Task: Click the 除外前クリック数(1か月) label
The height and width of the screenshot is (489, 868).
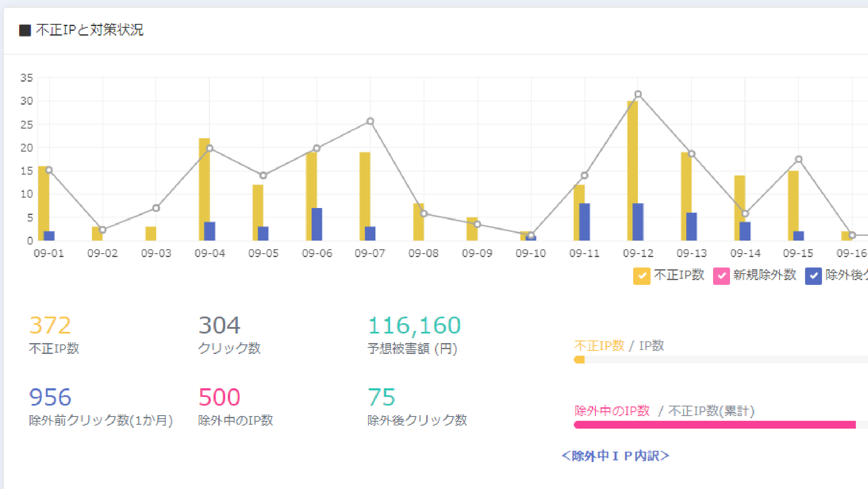Action: 101,420
